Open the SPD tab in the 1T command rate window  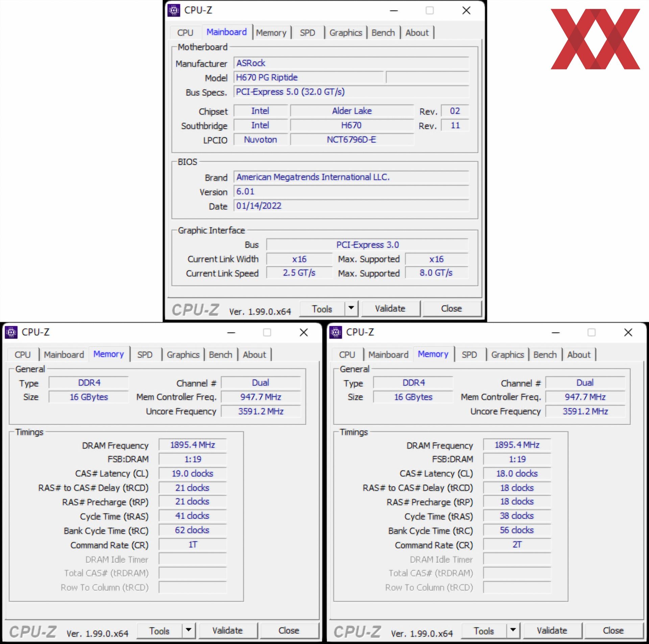[145, 355]
